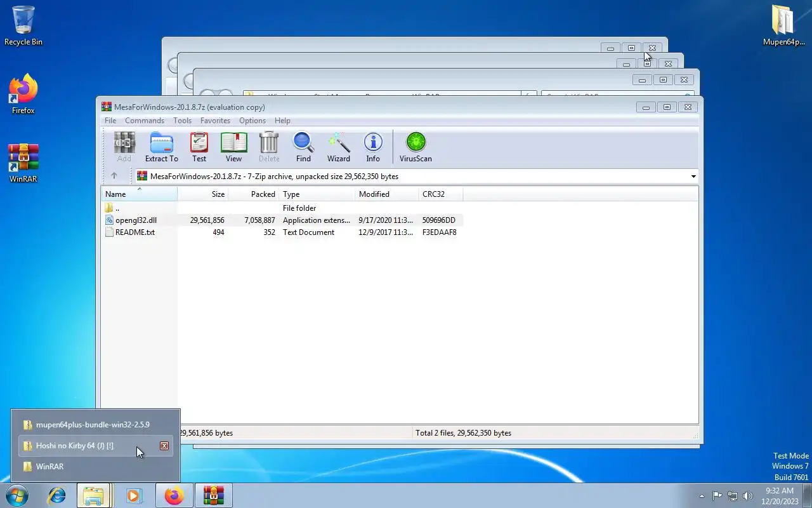812x508 pixels.
Task: Click the network tray icon
Action: (x=733, y=496)
